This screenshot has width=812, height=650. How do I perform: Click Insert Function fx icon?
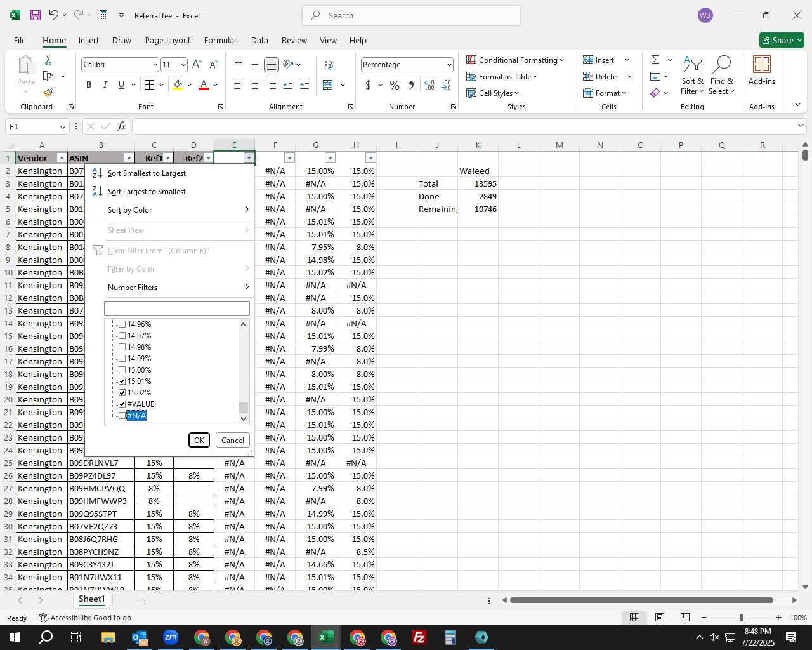pos(122,126)
